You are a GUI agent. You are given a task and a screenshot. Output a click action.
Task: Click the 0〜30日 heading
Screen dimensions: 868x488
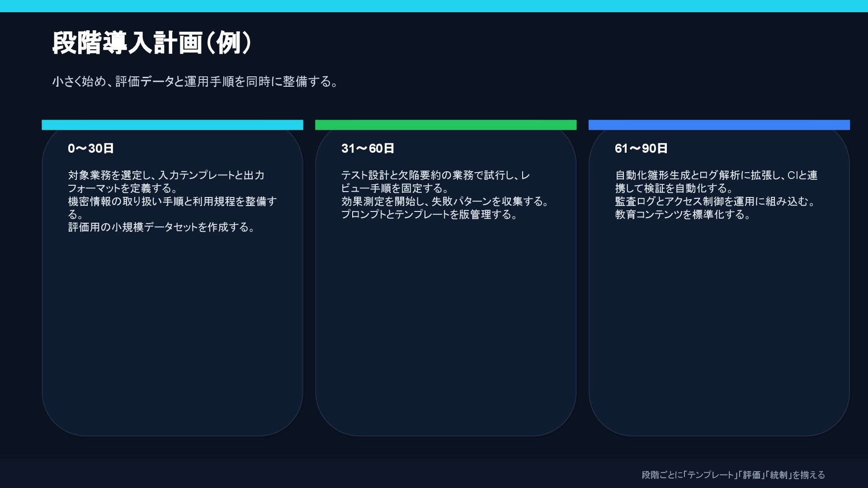click(90, 149)
